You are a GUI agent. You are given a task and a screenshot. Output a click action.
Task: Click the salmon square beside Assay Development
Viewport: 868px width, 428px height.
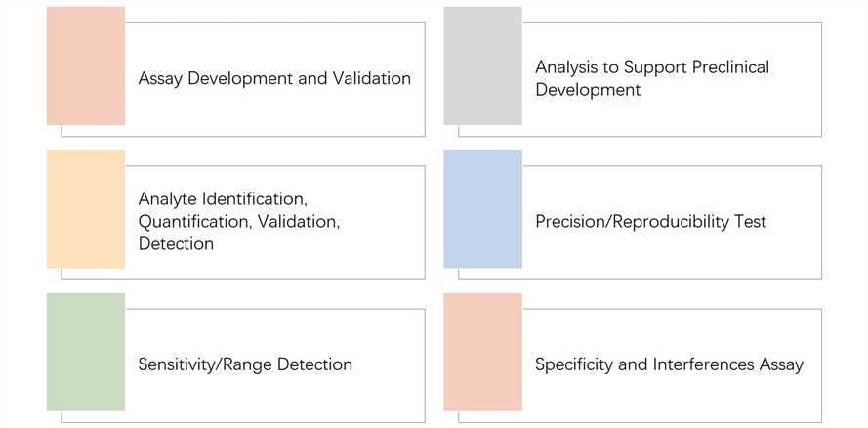(x=86, y=65)
